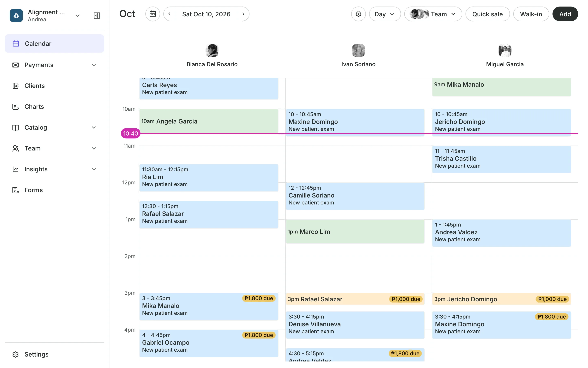Open the Clients menu item
This screenshot has height=368, width=588.
55,86
